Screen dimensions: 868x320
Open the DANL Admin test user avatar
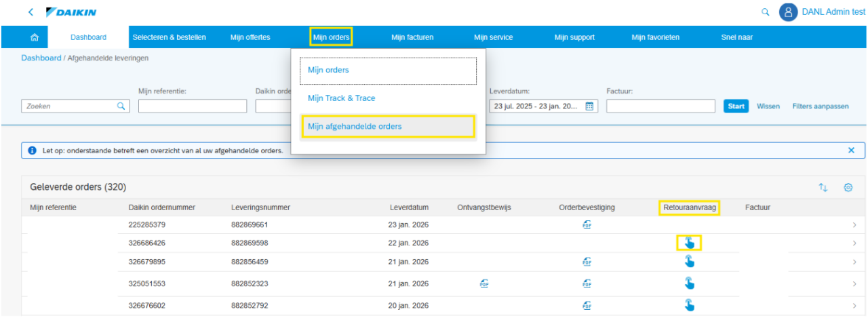pos(788,12)
